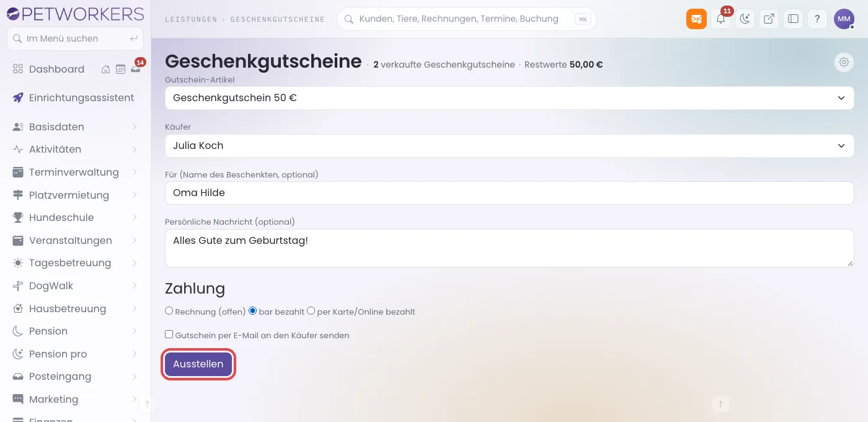
Task: Click the Basisdaten person-card icon
Action: pos(18,127)
